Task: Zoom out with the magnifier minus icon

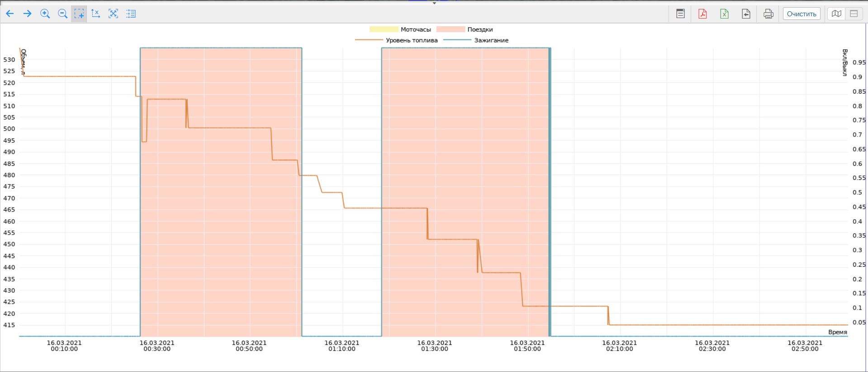Action: coord(62,14)
